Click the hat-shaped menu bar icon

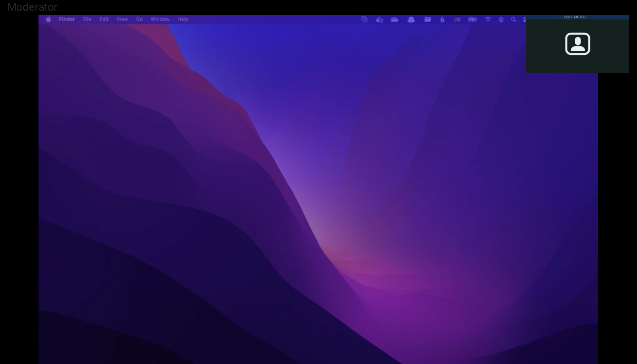pyautogui.click(x=411, y=20)
